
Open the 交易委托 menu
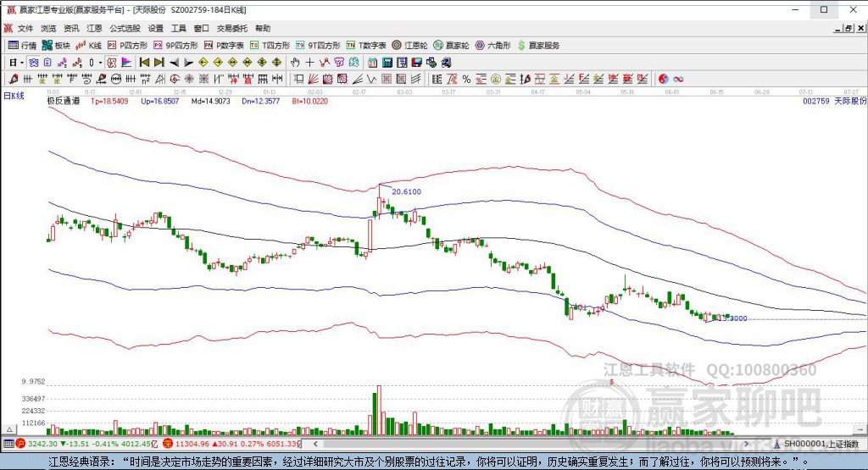(232, 28)
